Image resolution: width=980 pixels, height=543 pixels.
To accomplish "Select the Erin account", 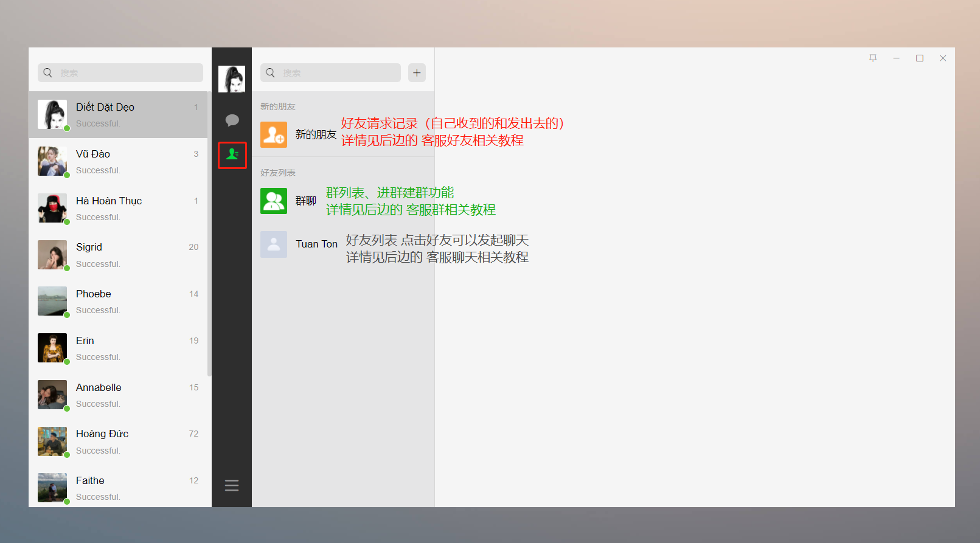I will pyautogui.click(x=119, y=348).
